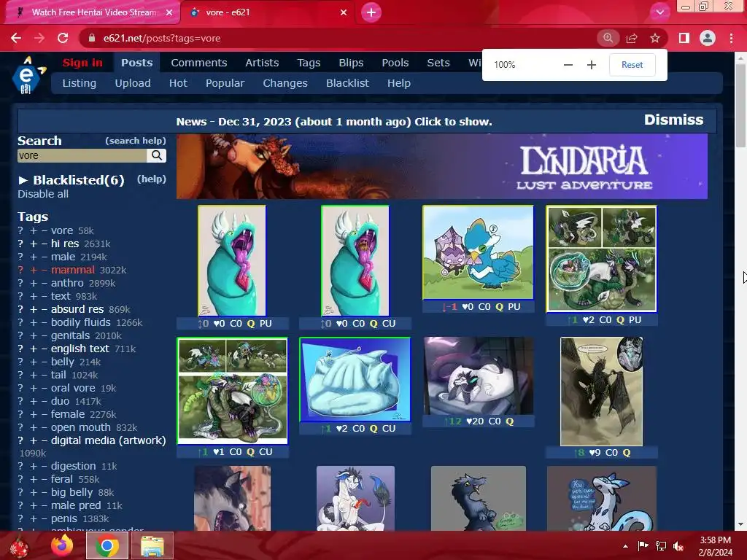Open the wiki '?' for the mammal tag
This screenshot has width=747, height=560.
[20, 270]
